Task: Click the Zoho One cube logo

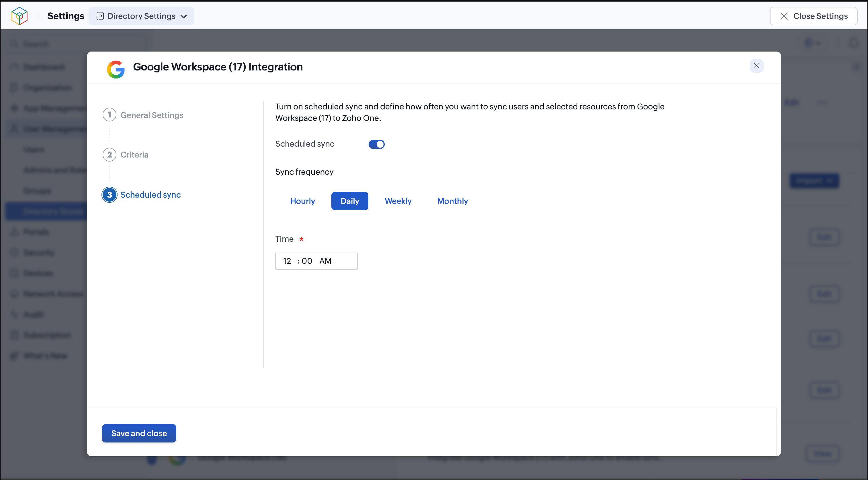Action: (19, 16)
